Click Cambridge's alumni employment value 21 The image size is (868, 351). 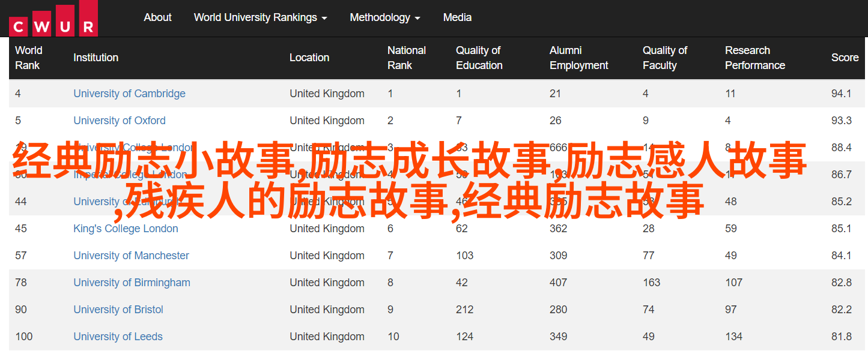point(555,94)
